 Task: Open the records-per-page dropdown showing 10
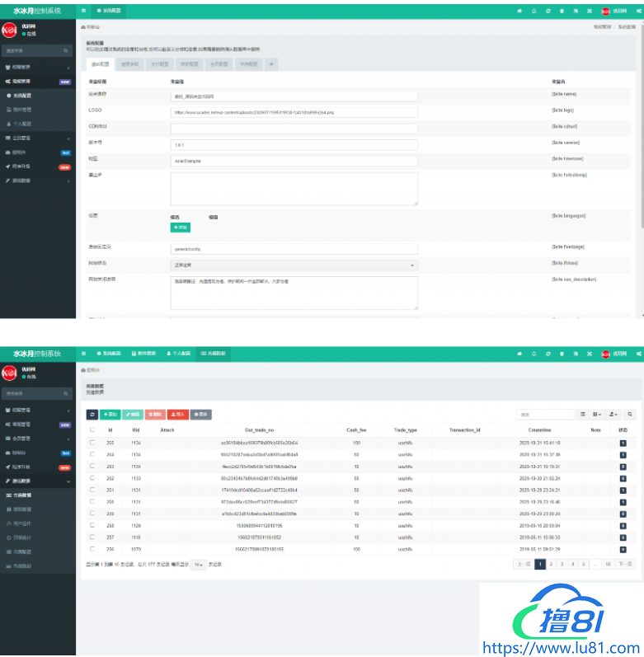click(x=199, y=565)
